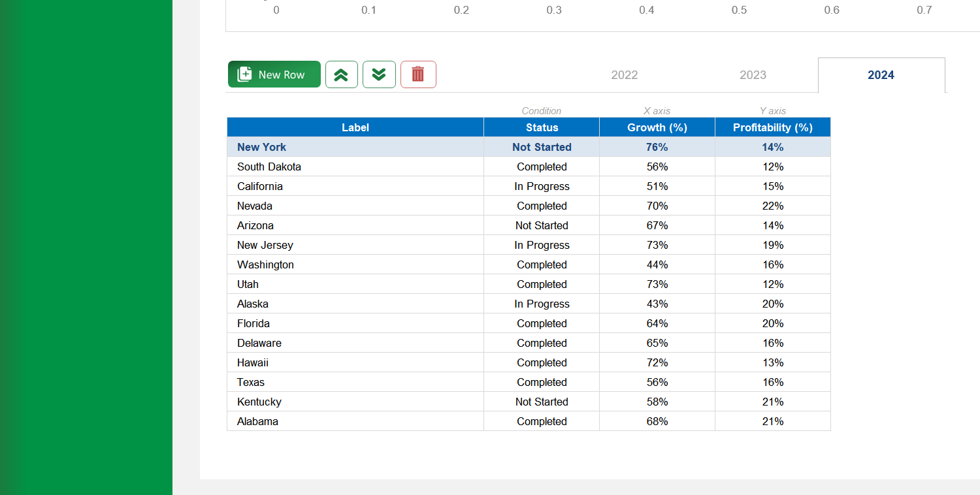
Task: Click the Label column header
Action: [355, 127]
